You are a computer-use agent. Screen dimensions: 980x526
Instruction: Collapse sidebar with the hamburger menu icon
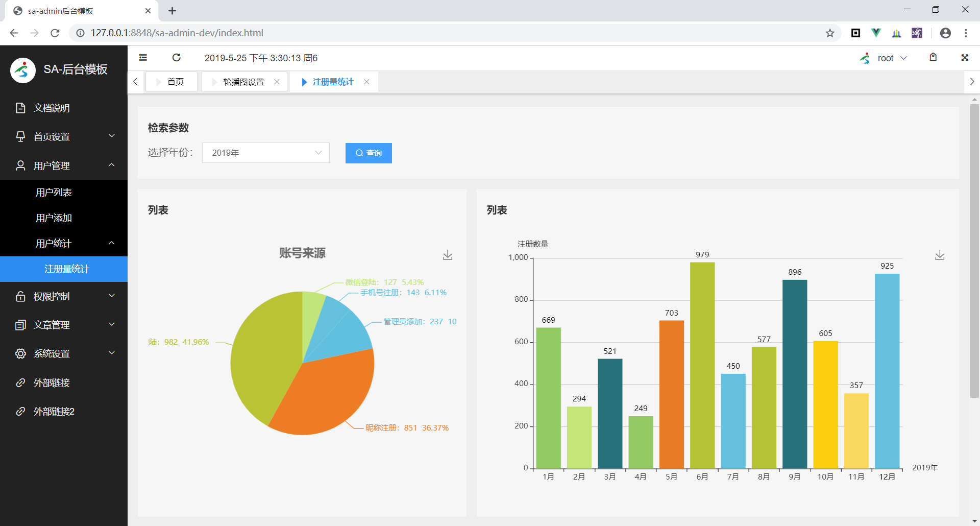(x=143, y=58)
